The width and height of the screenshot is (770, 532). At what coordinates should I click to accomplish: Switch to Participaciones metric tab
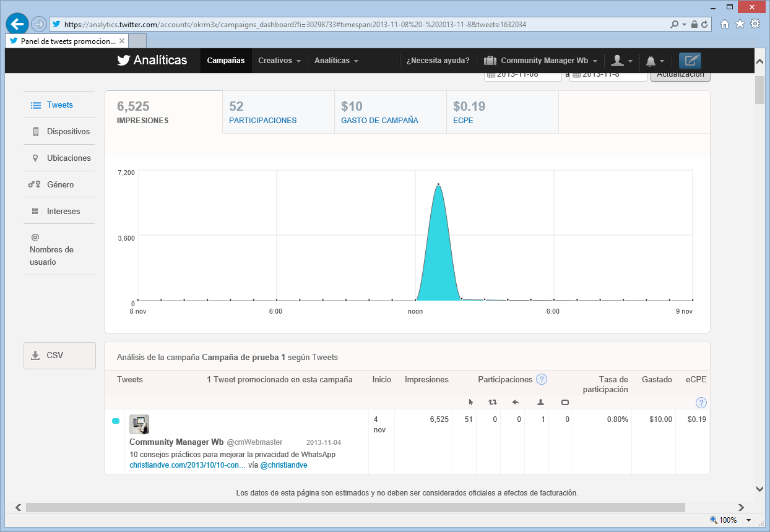(279, 112)
